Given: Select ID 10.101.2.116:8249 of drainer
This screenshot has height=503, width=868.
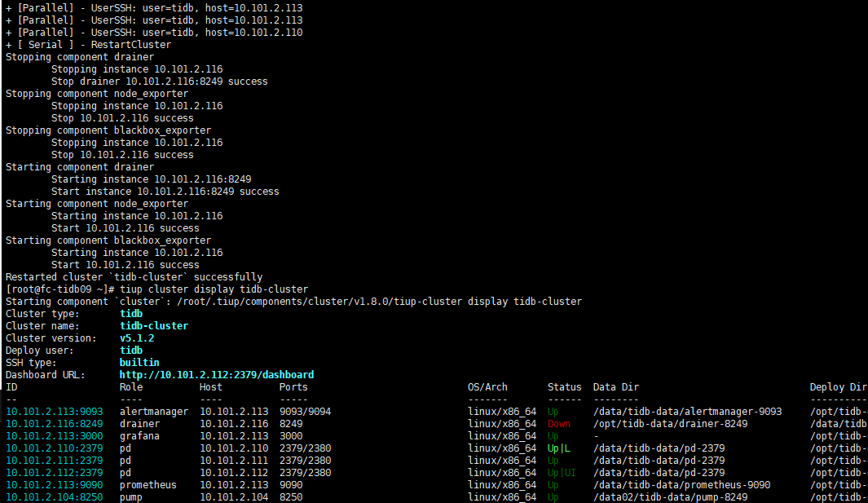Looking at the screenshot, I should [55, 424].
